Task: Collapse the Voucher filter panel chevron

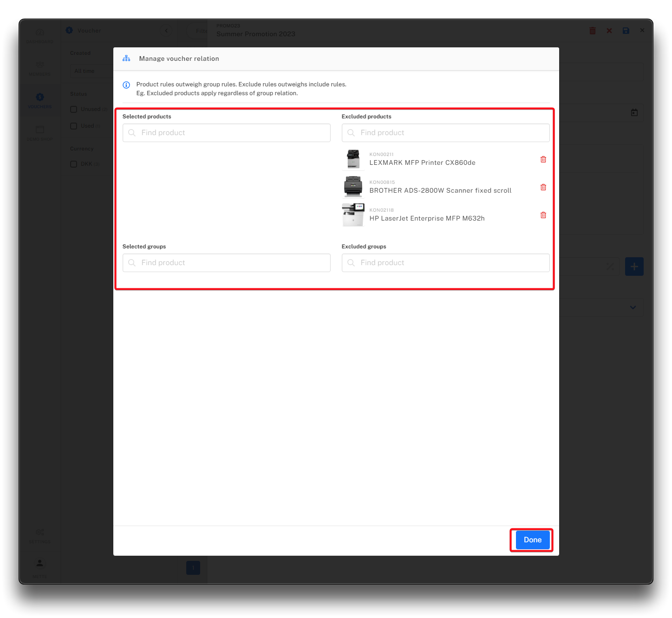Action: coord(166,31)
